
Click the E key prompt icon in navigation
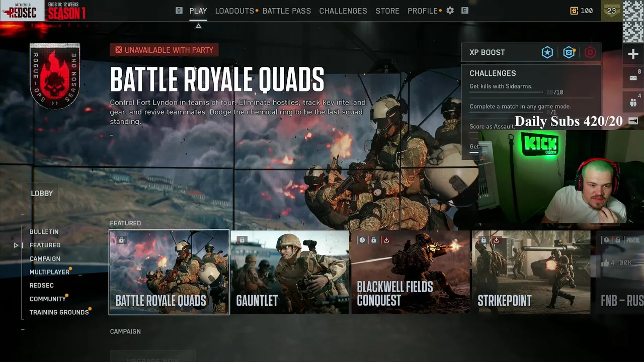tap(465, 11)
